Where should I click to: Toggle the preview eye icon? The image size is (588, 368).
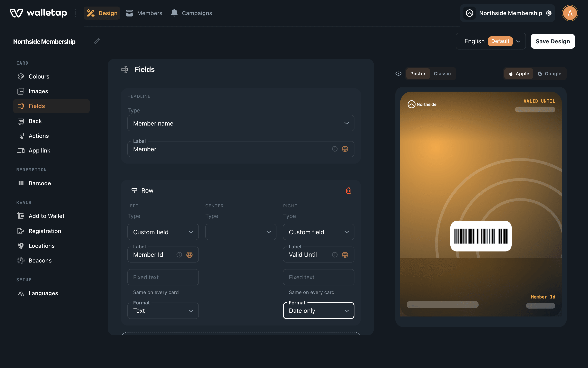click(x=399, y=74)
